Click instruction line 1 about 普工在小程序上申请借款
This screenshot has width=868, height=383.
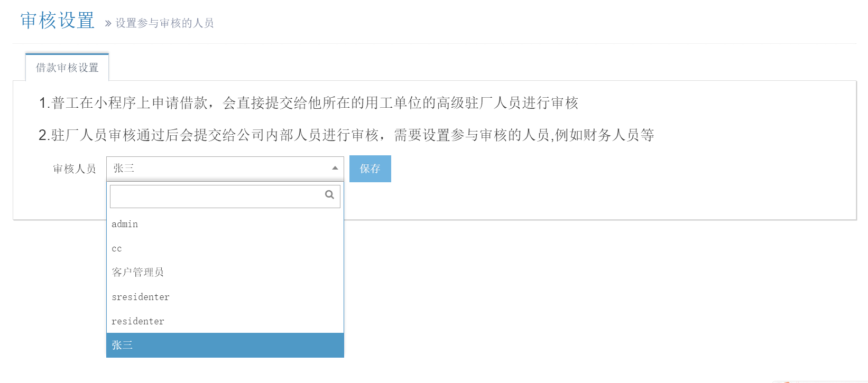(x=309, y=103)
